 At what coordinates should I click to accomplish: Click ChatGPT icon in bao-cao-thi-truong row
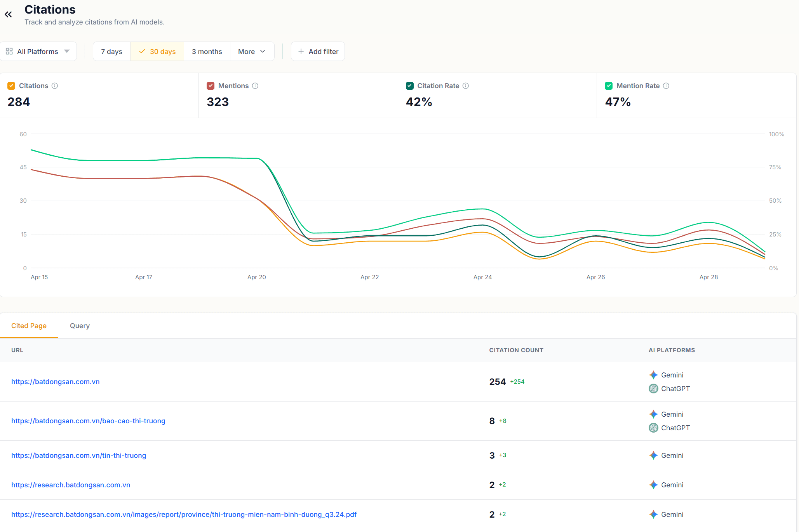tap(653, 428)
